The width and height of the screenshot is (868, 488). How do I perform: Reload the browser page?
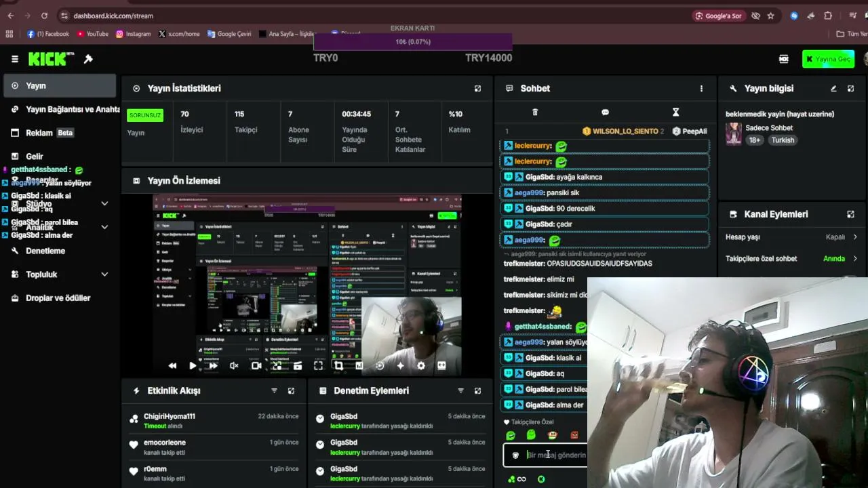[x=45, y=16]
